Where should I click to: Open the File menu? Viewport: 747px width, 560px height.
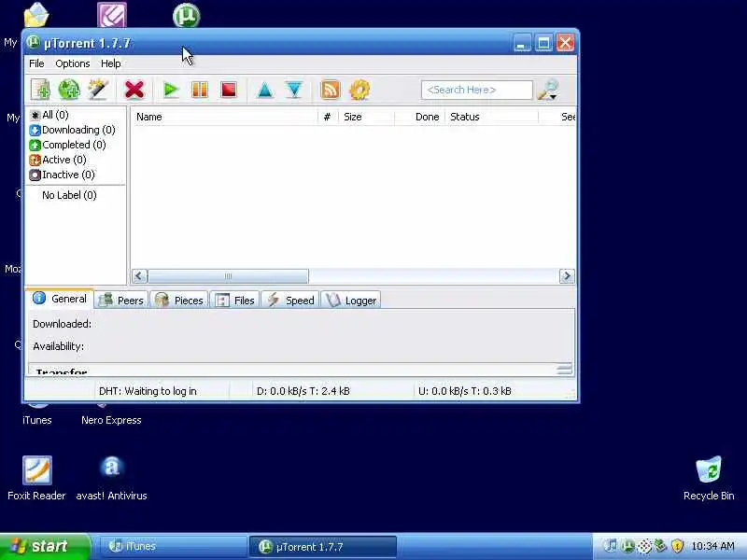coord(36,63)
